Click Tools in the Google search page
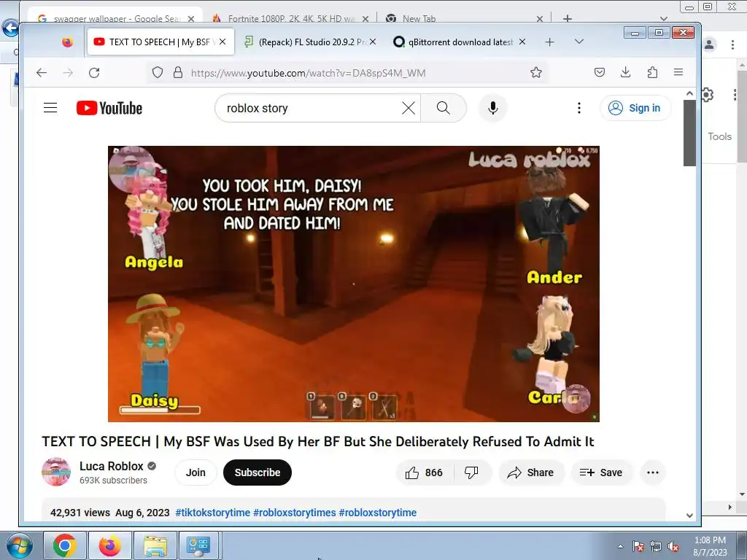The image size is (747, 560). click(719, 136)
